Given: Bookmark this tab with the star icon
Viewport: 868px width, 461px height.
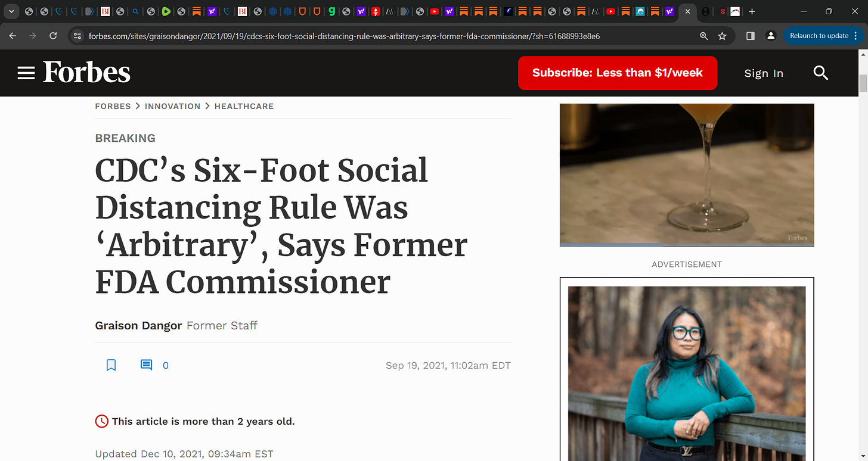Looking at the screenshot, I should pyautogui.click(x=722, y=36).
